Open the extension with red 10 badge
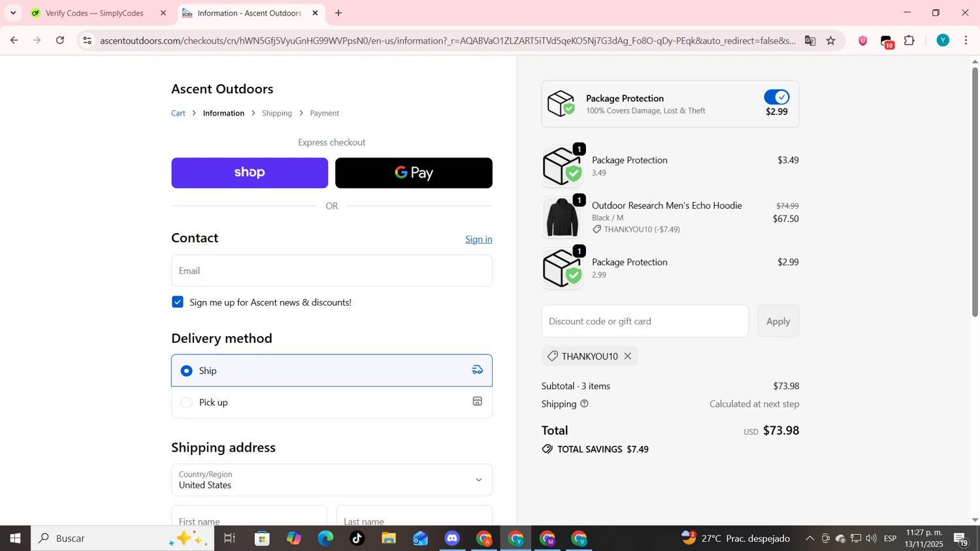The image size is (980, 551). (887, 42)
